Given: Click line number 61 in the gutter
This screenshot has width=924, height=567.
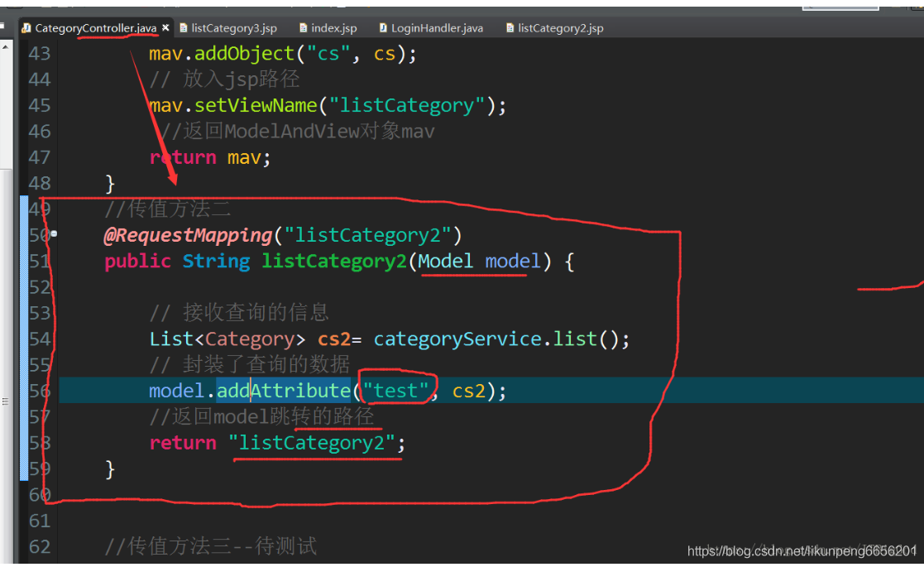Looking at the screenshot, I should 40,521.
